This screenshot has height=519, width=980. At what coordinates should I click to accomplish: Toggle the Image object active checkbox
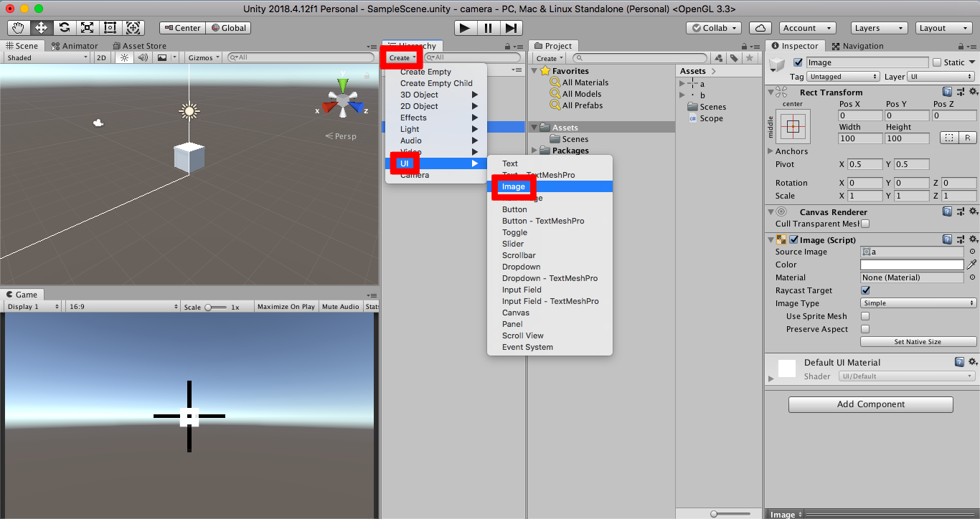click(798, 62)
